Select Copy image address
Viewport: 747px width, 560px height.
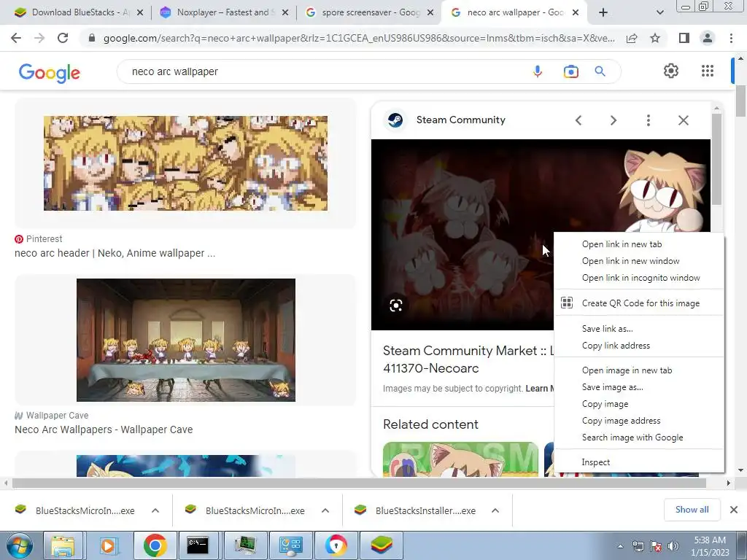tap(639, 421)
